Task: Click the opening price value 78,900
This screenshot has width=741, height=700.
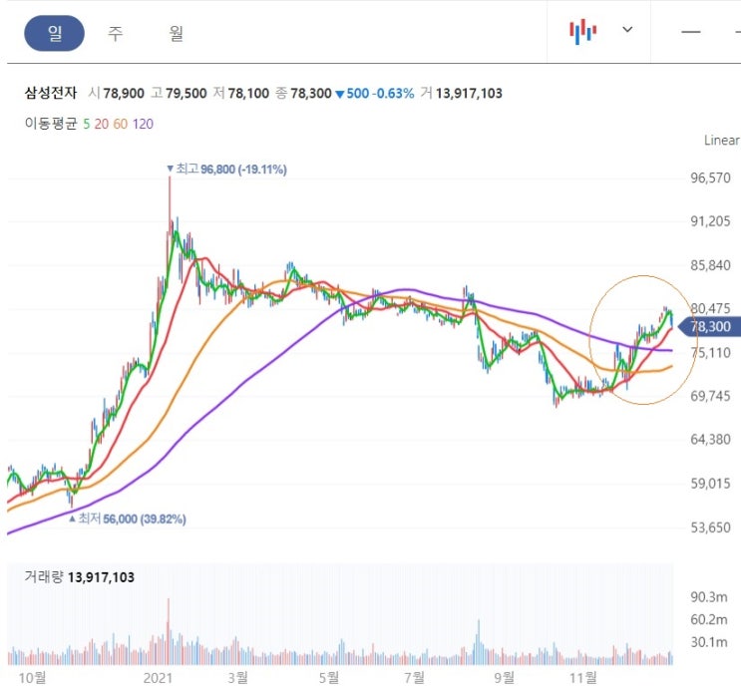Action: [124, 93]
